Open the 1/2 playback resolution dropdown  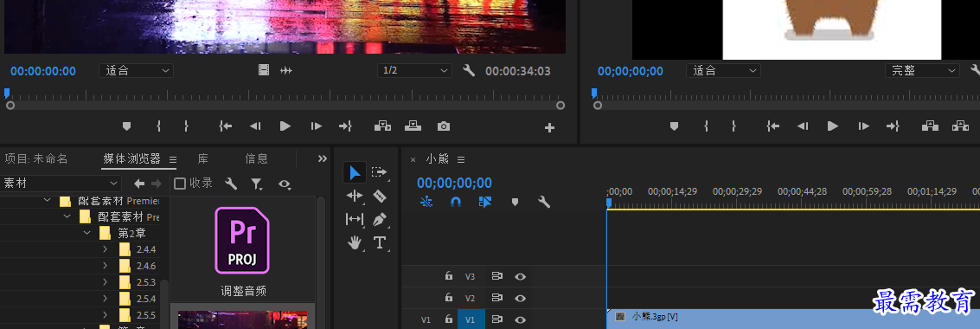414,71
